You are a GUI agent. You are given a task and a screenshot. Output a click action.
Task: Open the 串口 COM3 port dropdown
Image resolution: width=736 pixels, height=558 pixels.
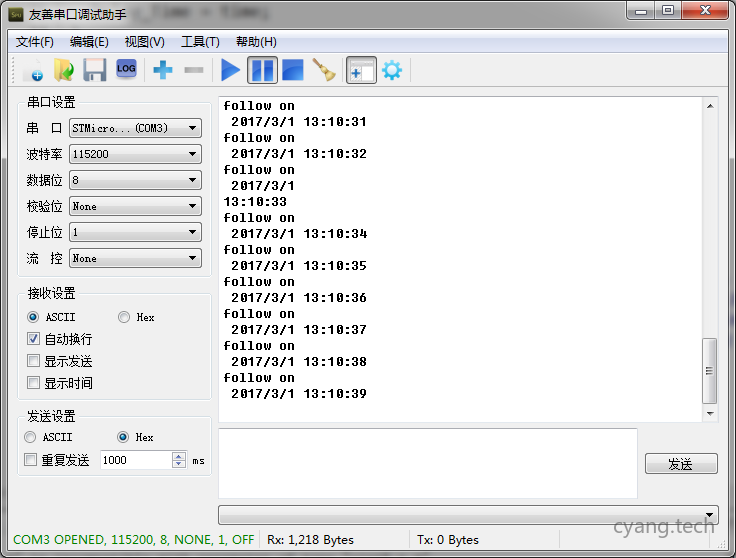[x=135, y=128]
